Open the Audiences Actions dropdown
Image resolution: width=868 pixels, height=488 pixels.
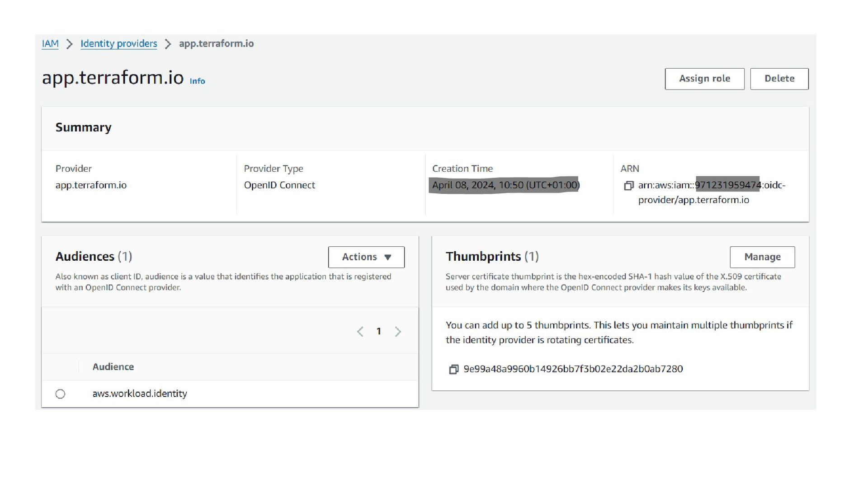(x=366, y=257)
